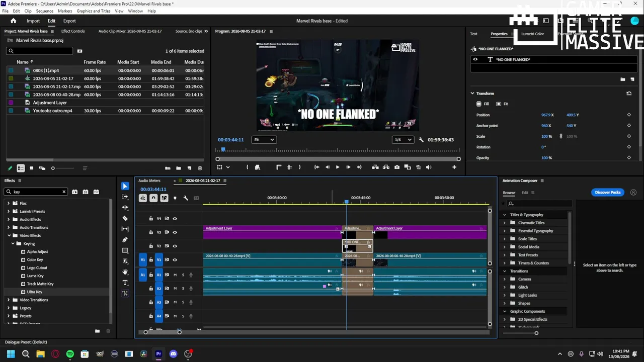Select the Track Select Forward tool
Image resolution: width=644 pixels, height=362 pixels.
click(125, 197)
